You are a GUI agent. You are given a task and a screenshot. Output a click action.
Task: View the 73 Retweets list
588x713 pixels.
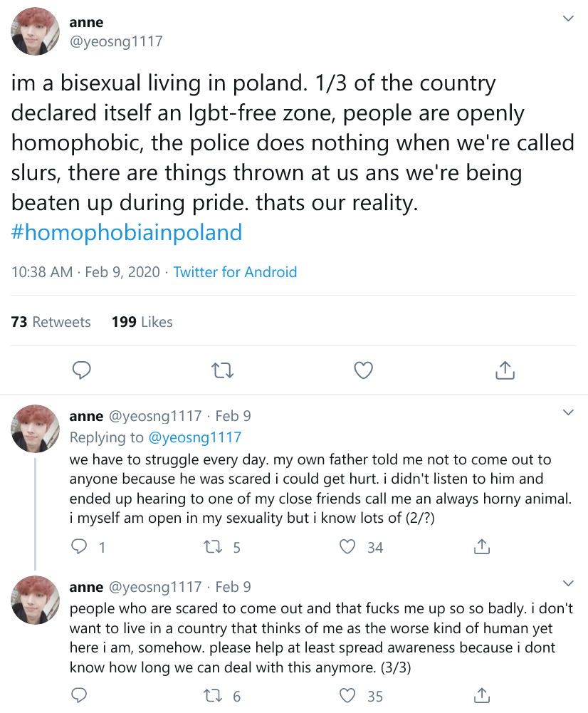click(51, 322)
